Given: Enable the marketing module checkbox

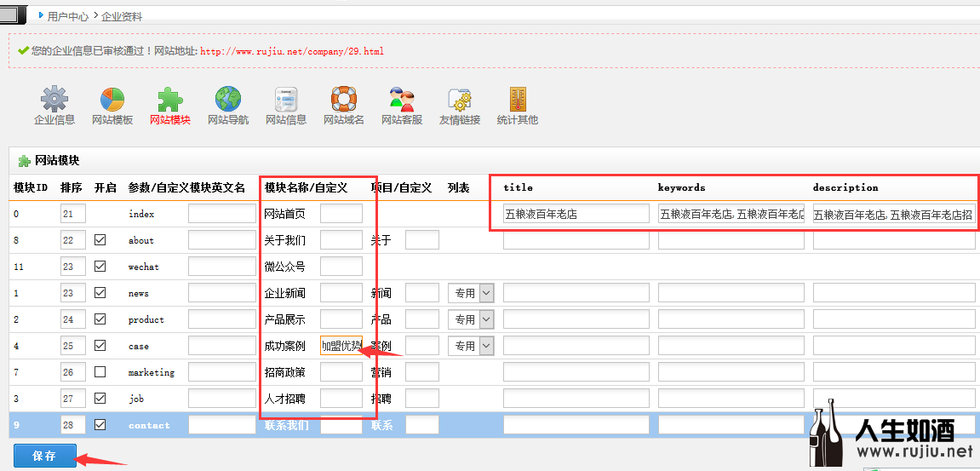Looking at the screenshot, I should pos(100,371).
